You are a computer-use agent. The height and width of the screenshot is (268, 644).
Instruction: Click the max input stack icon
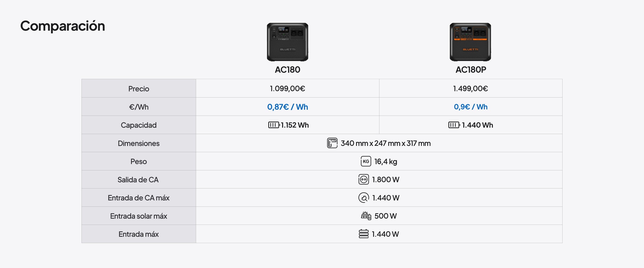(364, 234)
